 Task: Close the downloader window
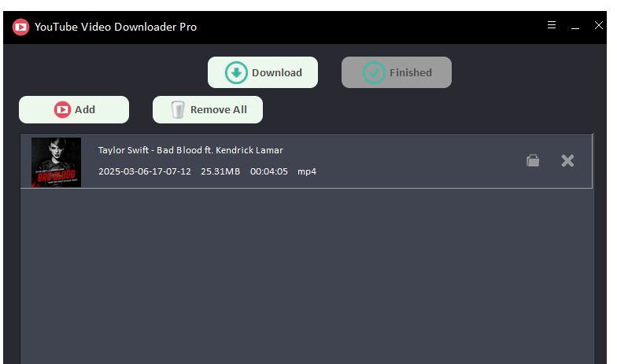pos(598,25)
